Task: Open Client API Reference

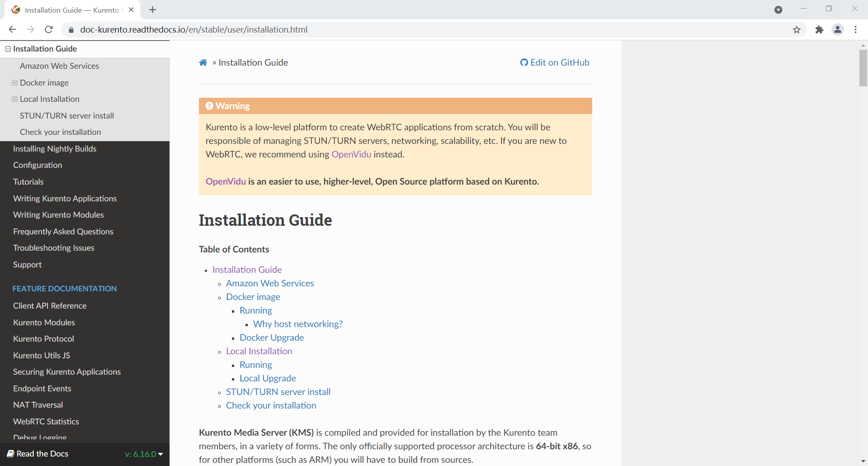Action: (50, 306)
